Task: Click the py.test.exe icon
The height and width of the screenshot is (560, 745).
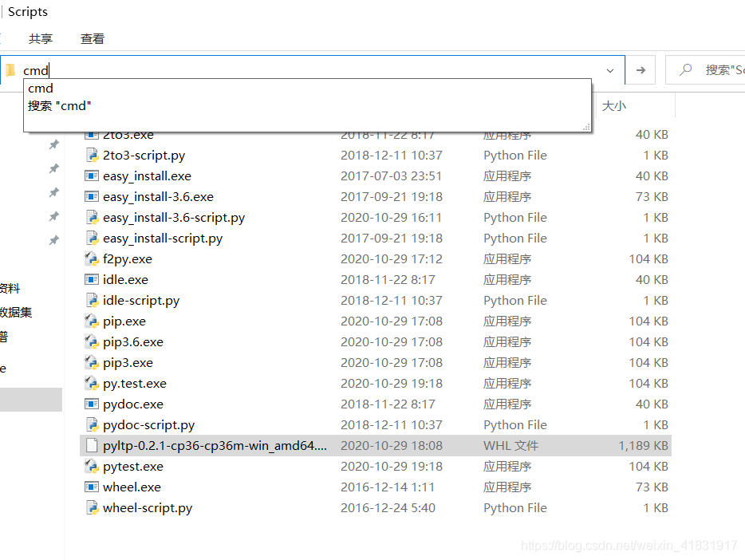Action: (x=92, y=384)
